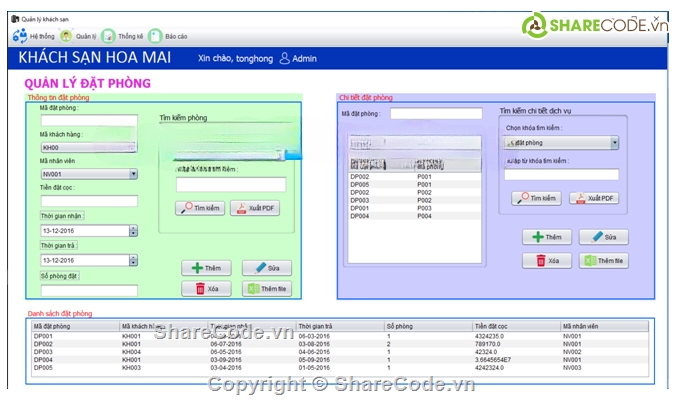Select booking row DP003 in Danh sách
This screenshot has height=404, width=680.
click(340, 352)
